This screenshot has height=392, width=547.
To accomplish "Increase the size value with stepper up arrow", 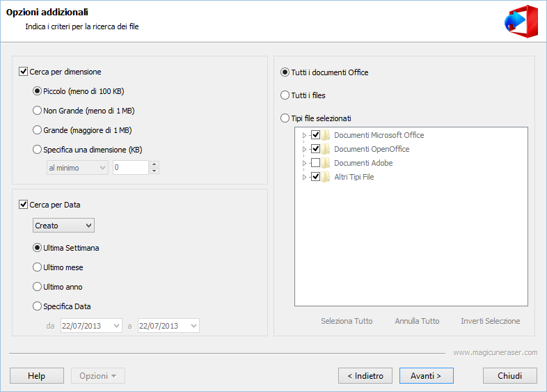I will coord(154,164).
